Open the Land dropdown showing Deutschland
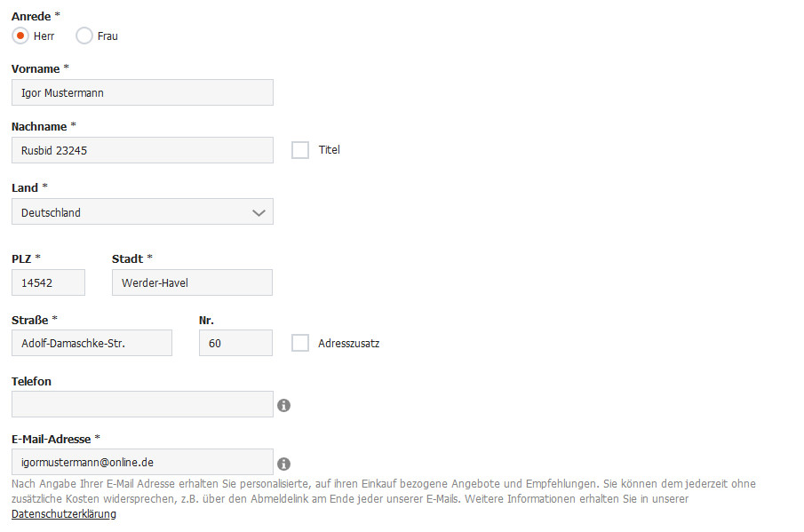 [133, 212]
